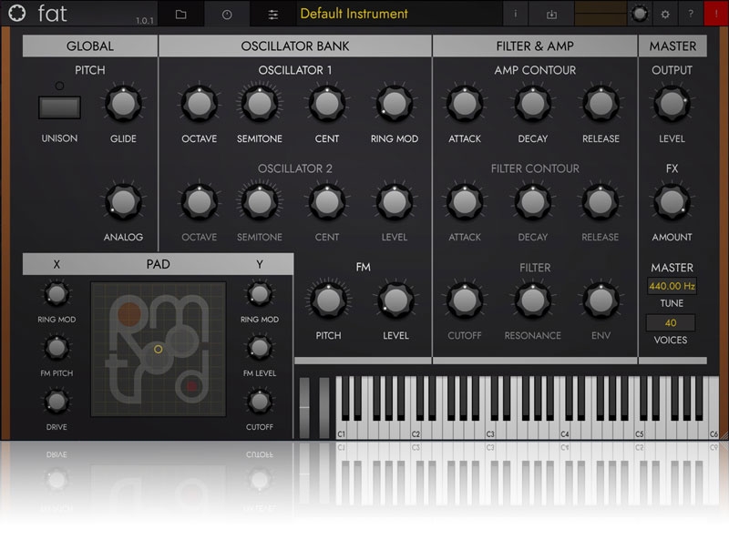Viewport: 729px width, 560px height.
Task: Open the sliders settings icon tab
Action: 273,14
